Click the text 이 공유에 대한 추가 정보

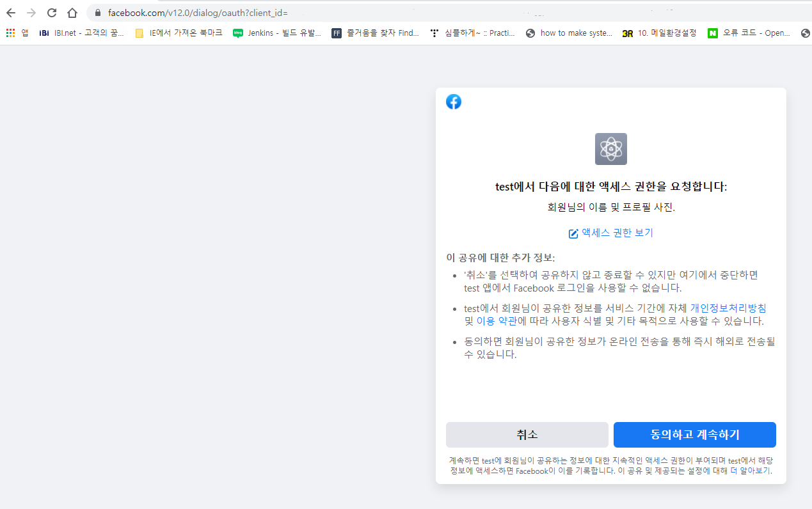(500, 257)
